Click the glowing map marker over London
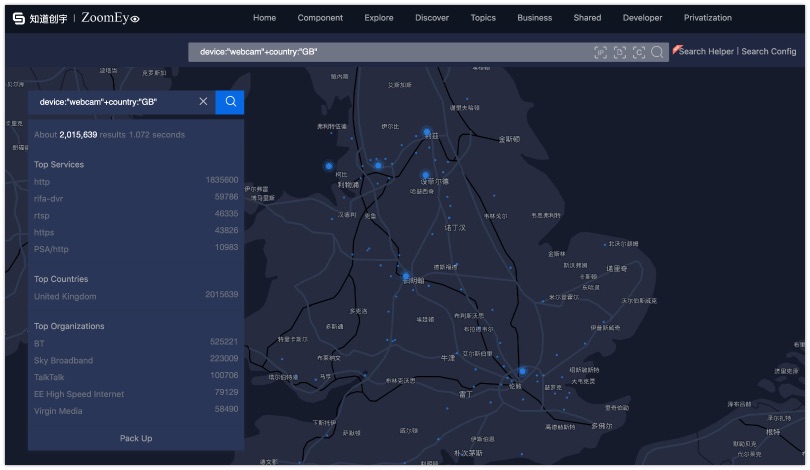This screenshot has height=470, width=810. [522, 371]
